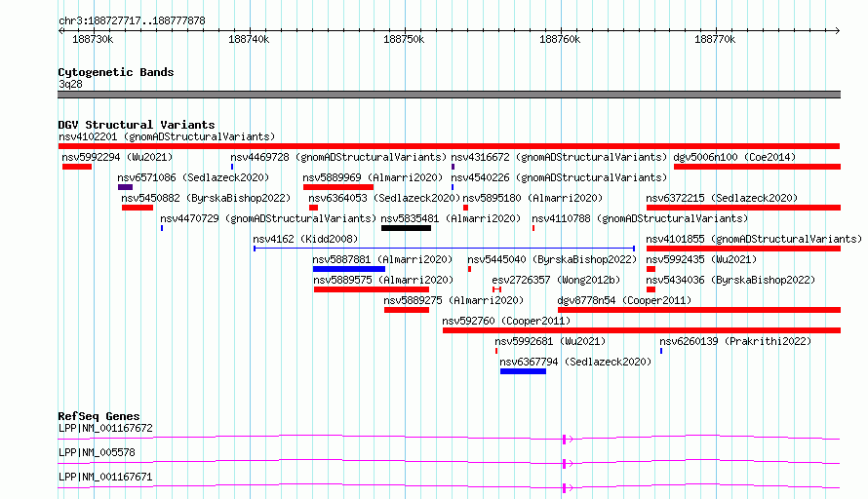Image resolution: width=868 pixels, height=499 pixels.
Task: Click the red bar under nsv5889969
Action: [338, 187]
